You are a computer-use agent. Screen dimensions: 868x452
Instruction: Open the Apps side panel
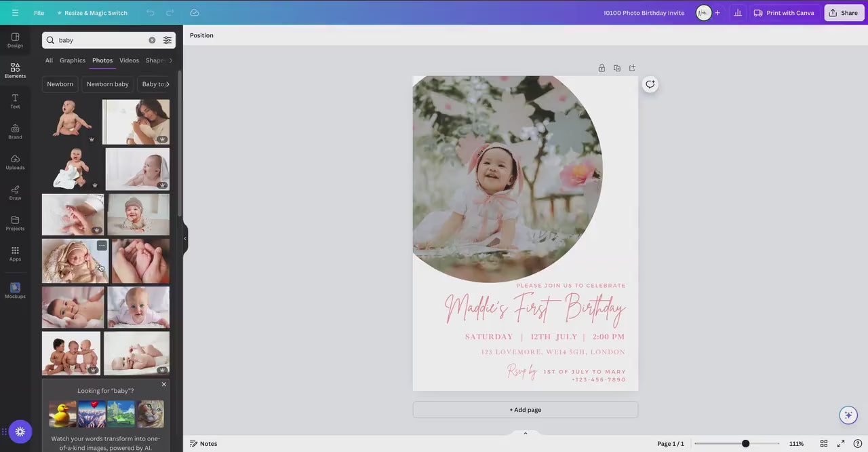point(15,254)
